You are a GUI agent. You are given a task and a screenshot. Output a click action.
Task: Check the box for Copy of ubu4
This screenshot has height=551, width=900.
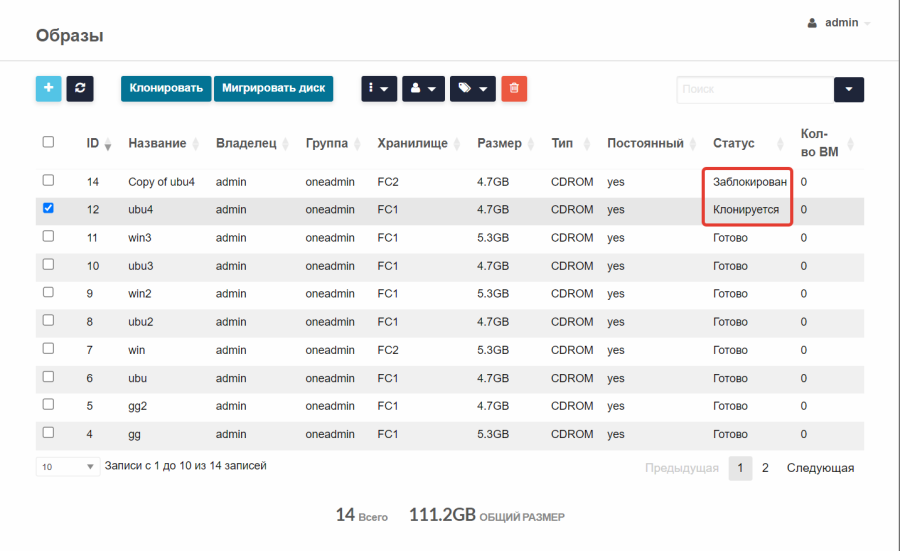[x=48, y=180]
